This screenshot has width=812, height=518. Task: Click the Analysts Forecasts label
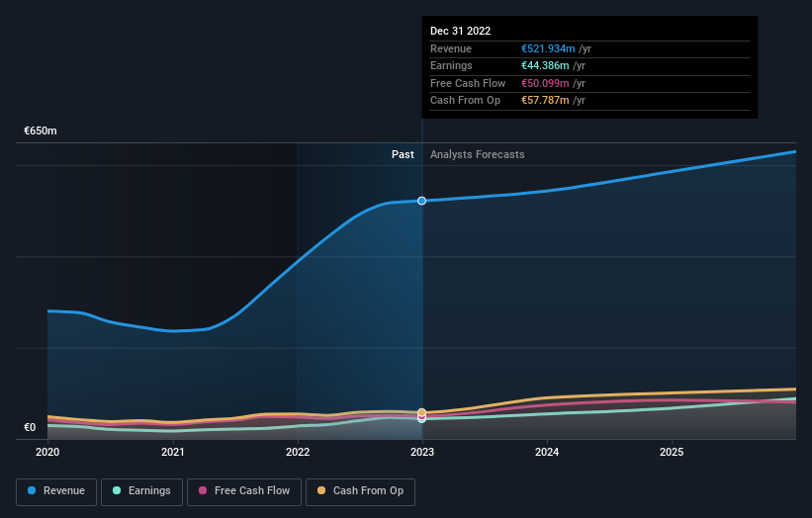point(478,155)
